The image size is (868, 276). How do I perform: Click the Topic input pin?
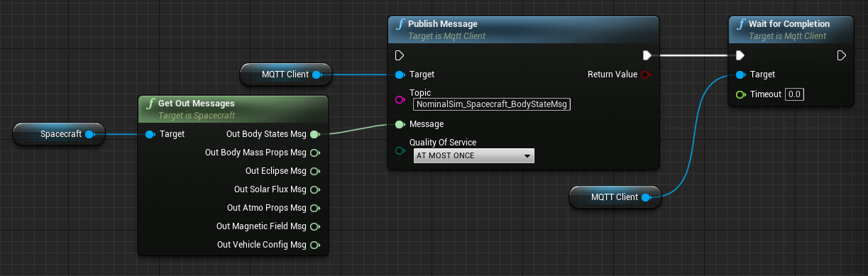coord(400,99)
